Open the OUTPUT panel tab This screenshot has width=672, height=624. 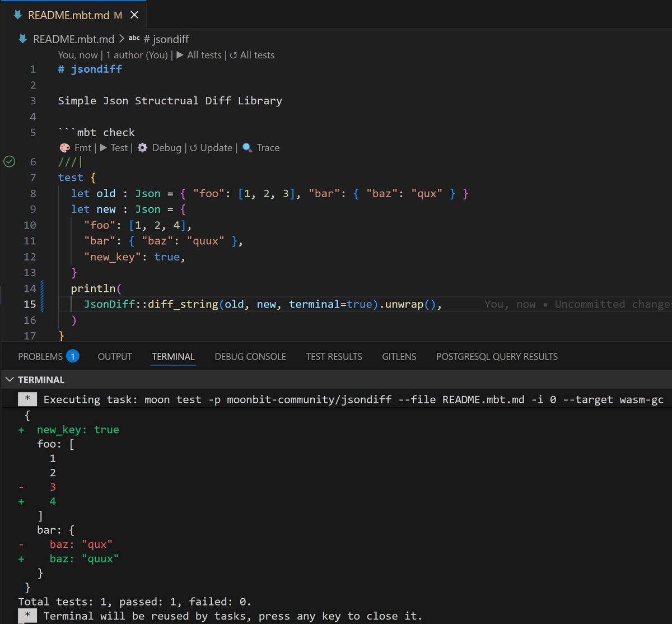tap(115, 356)
